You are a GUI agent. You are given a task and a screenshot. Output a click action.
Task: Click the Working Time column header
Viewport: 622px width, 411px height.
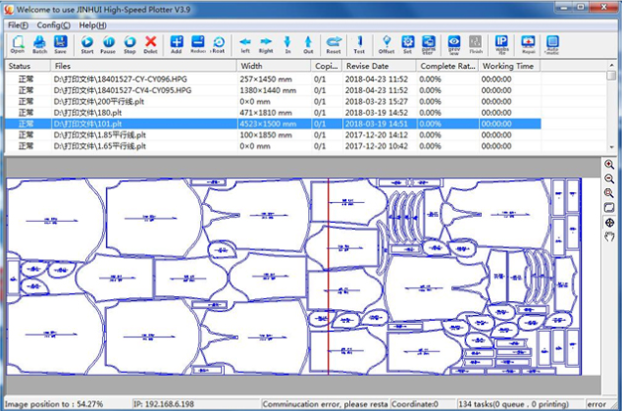(509, 66)
